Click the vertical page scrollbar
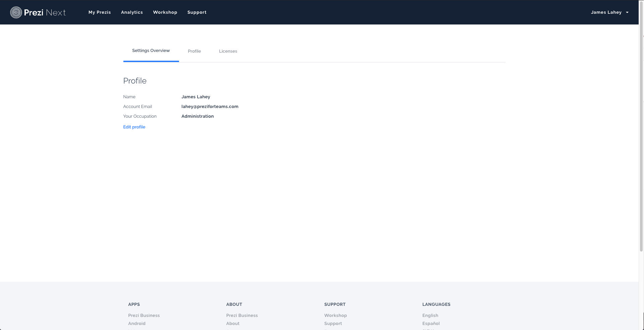Viewport: 644px width, 330px height. pyautogui.click(x=641, y=134)
